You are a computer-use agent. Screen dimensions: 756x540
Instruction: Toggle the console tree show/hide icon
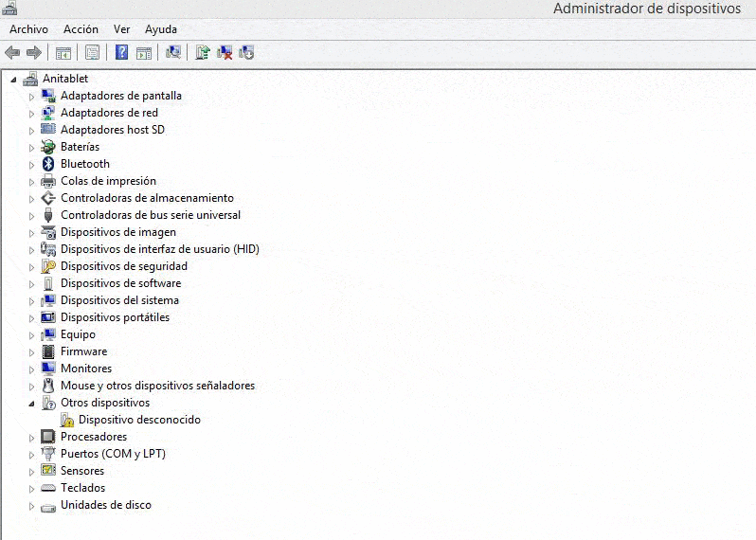(x=63, y=52)
